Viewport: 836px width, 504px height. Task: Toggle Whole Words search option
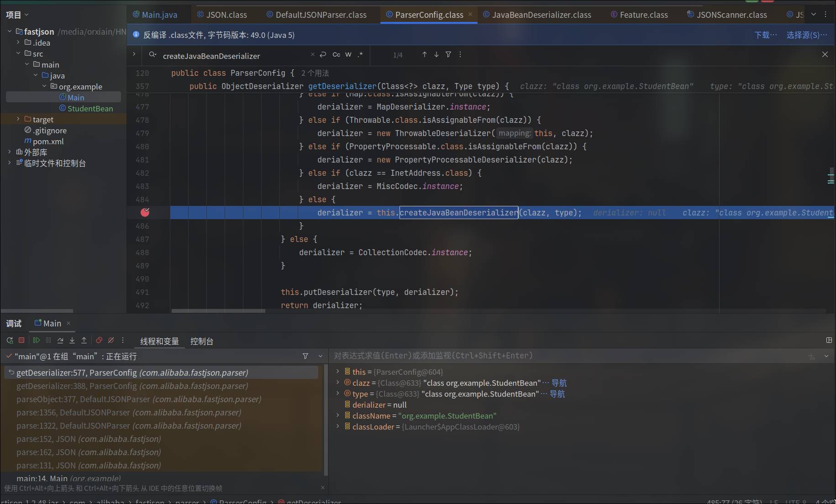tap(348, 55)
